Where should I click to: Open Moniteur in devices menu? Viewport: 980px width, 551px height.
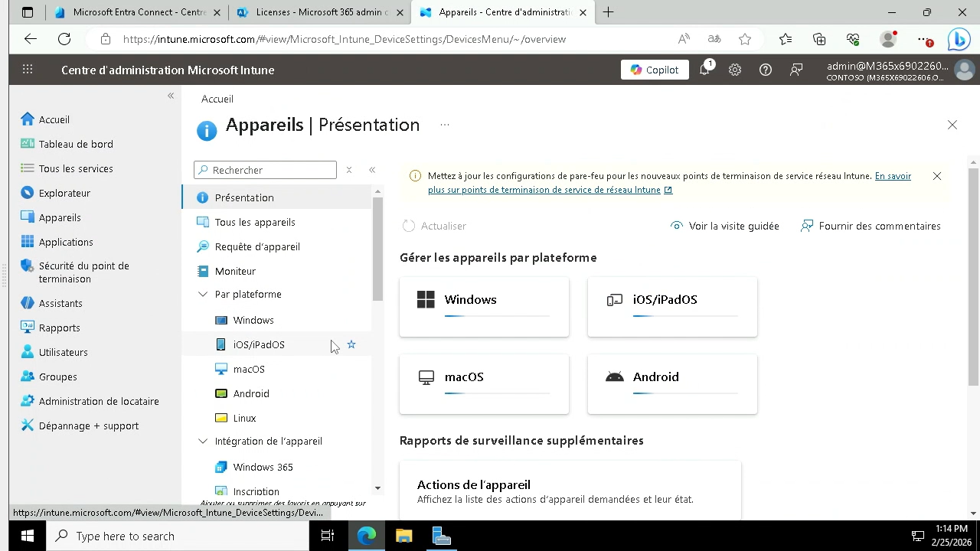pos(276,271)
